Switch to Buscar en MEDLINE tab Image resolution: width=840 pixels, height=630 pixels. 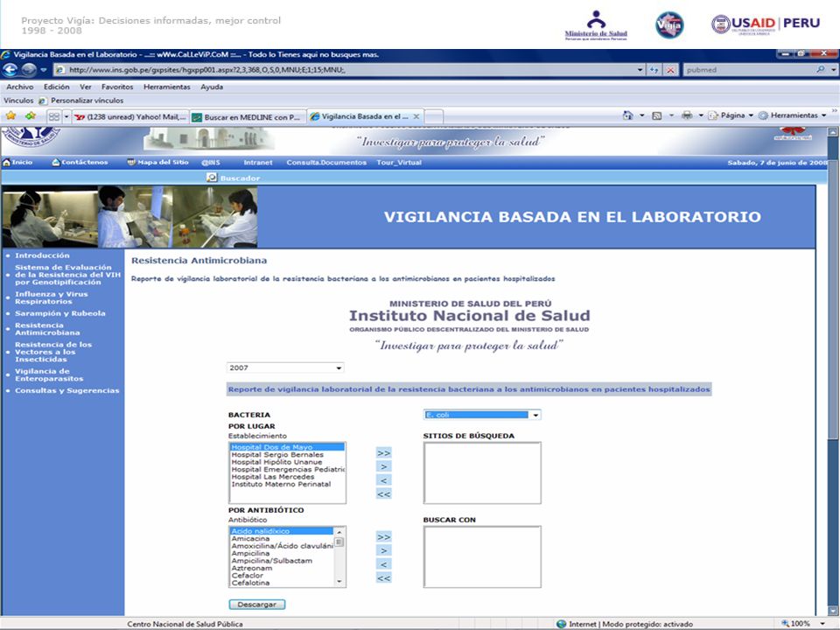[248, 116]
